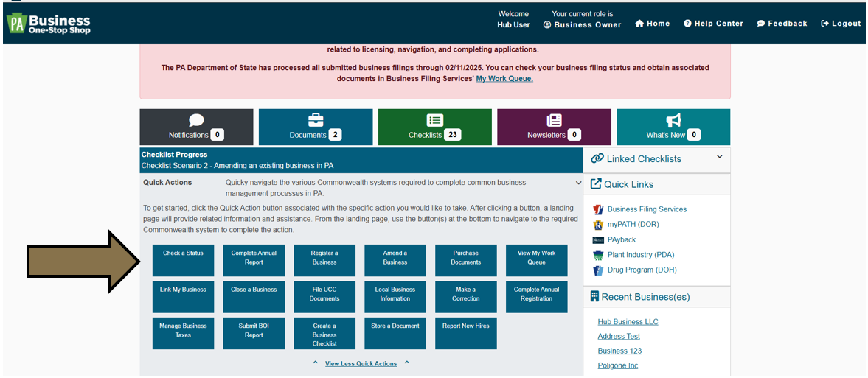Click the What's New megaphone icon

click(x=673, y=120)
